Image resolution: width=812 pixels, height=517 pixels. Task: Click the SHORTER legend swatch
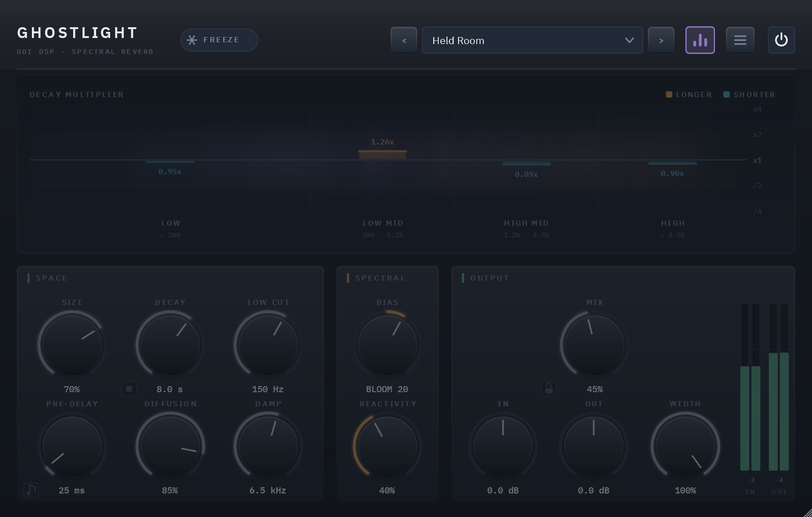click(726, 94)
